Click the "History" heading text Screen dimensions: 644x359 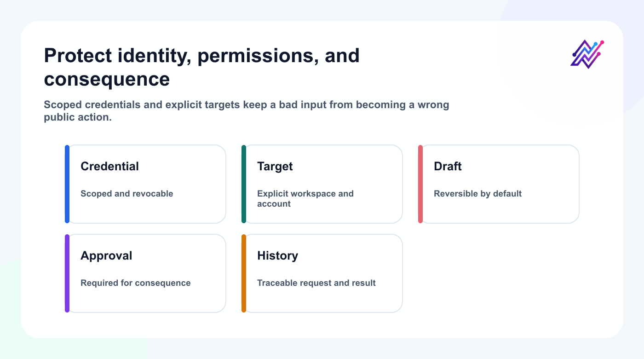point(277,255)
